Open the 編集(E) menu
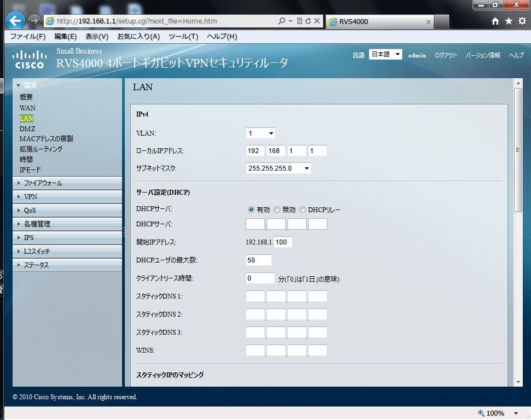The image size is (531, 420). (x=65, y=37)
